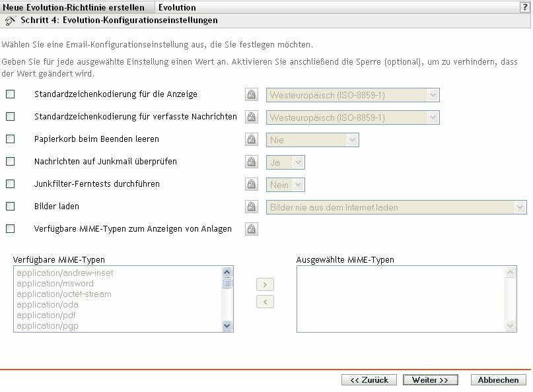Click the Weiter >> button
The image size is (533, 392).
click(431, 379)
